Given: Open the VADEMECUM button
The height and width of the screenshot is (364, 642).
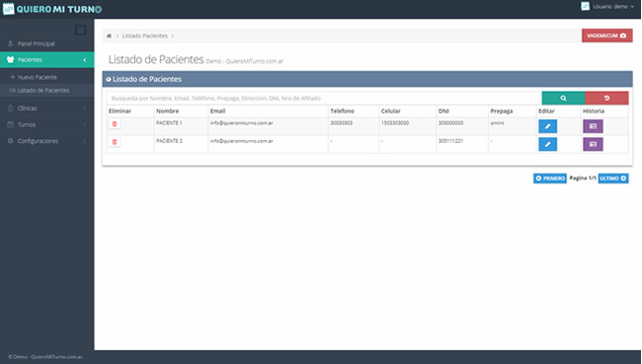Looking at the screenshot, I should pos(606,36).
